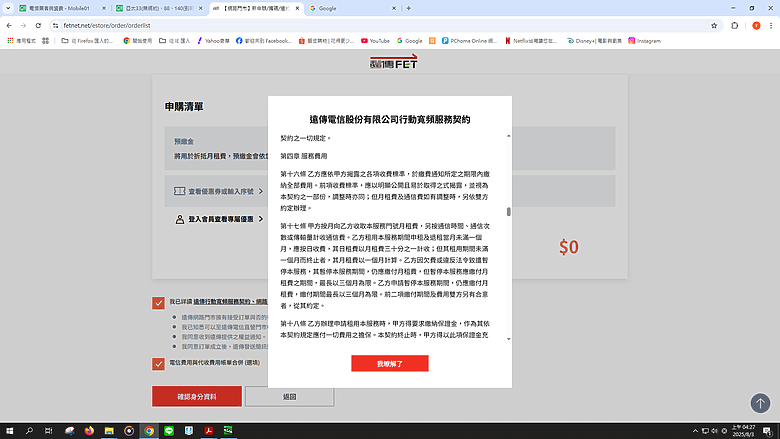Open Windows taskbar search
The height and width of the screenshot is (439, 780).
29,431
